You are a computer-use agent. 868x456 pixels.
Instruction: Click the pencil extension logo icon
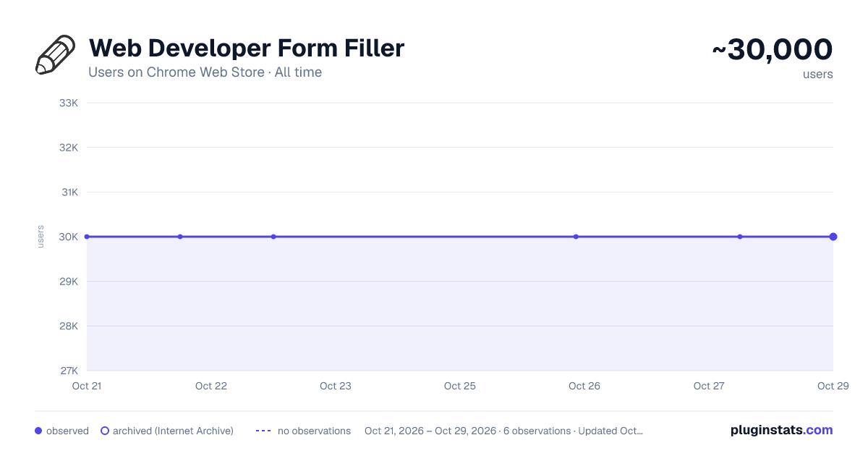click(56, 54)
